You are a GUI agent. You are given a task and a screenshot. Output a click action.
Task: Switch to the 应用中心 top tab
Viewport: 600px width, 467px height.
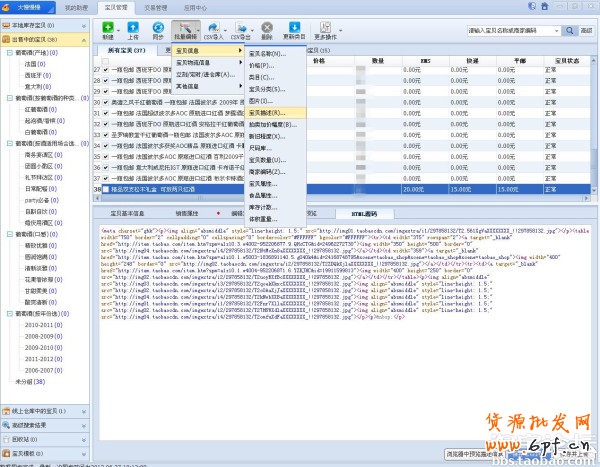(195, 8)
